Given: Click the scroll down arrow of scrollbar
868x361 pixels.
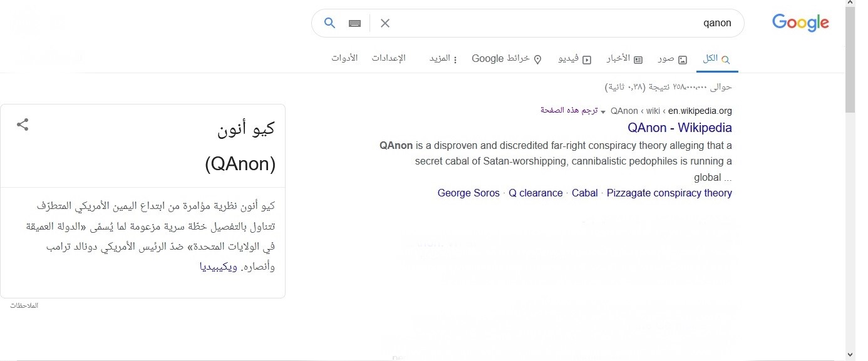Looking at the screenshot, I should click(850, 355).
